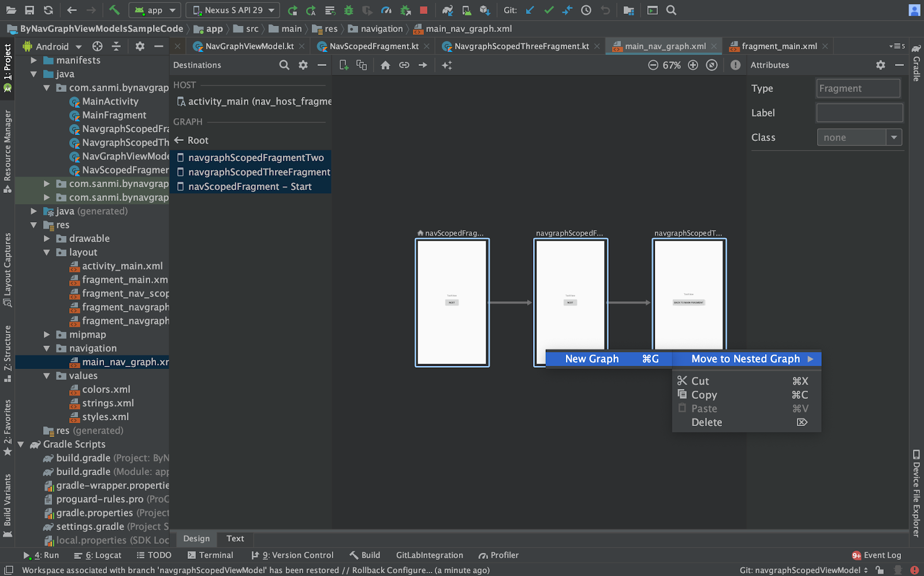This screenshot has width=924, height=576.
Task: Select Delete from the context menu
Action: pyautogui.click(x=706, y=422)
